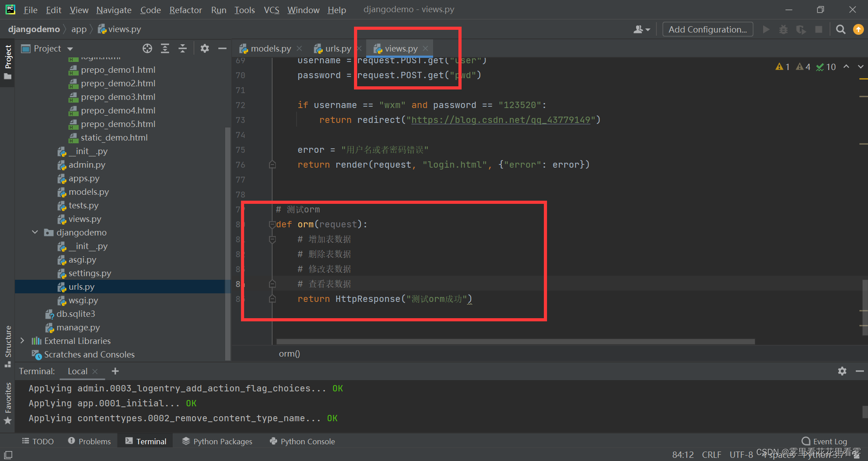Screen dimensions: 868x461
Task: Open the Navigate menu
Action: pos(114,9)
